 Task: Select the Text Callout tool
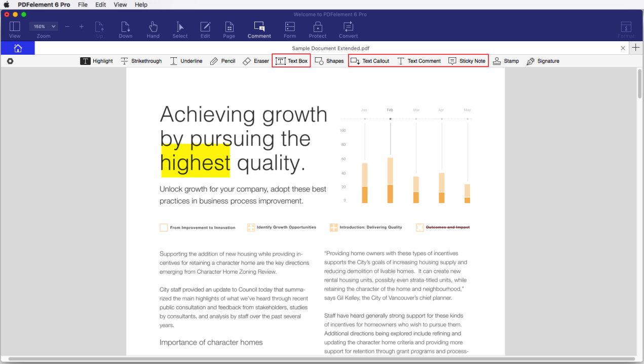coord(370,61)
